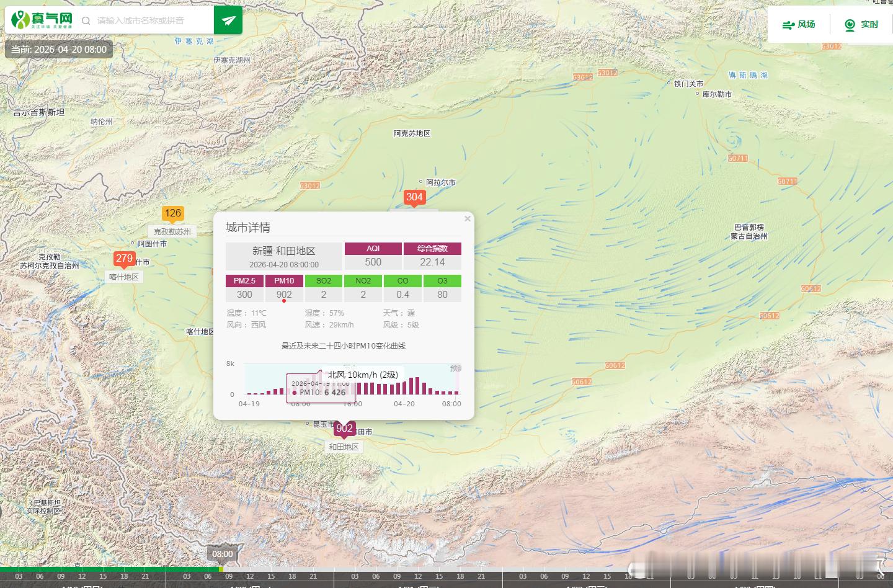Switch chart to SO2
Screen dimensions: 893x588
tap(324, 281)
